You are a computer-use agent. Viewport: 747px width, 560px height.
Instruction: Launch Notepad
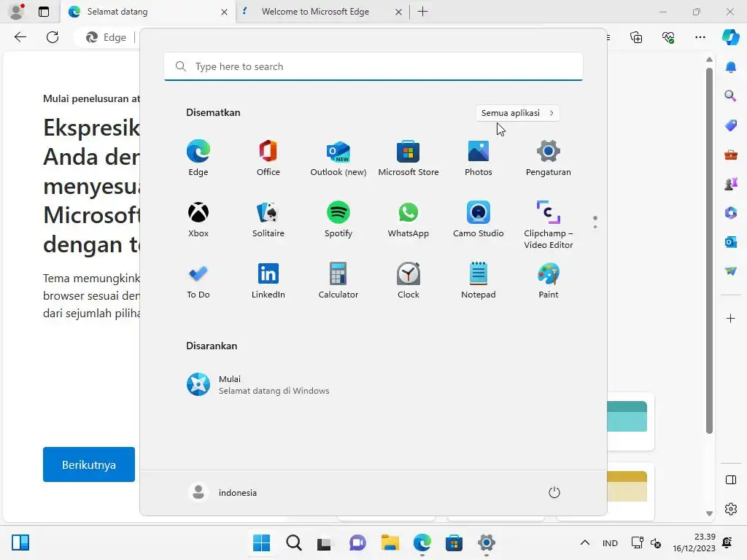[x=479, y=281]
